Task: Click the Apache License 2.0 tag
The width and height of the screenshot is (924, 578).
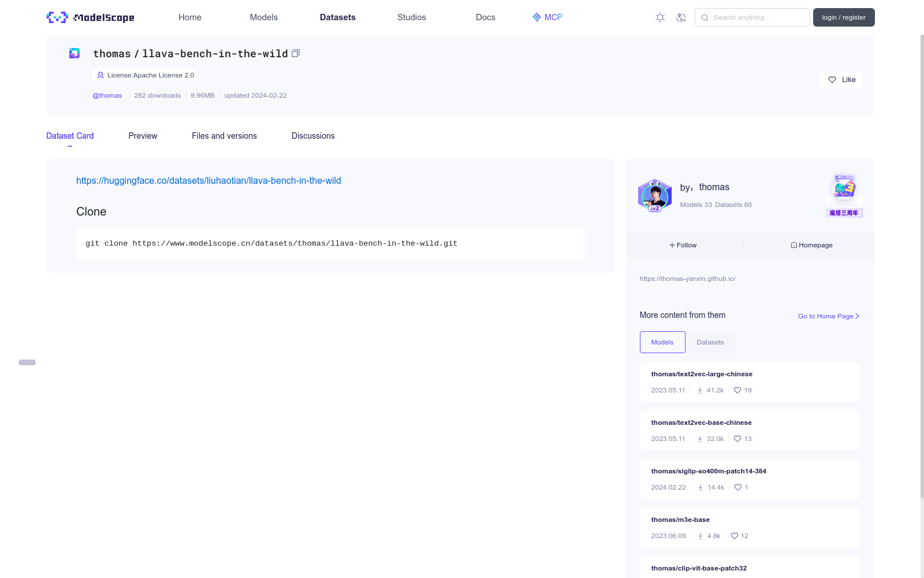Action: tap(145, 75)
